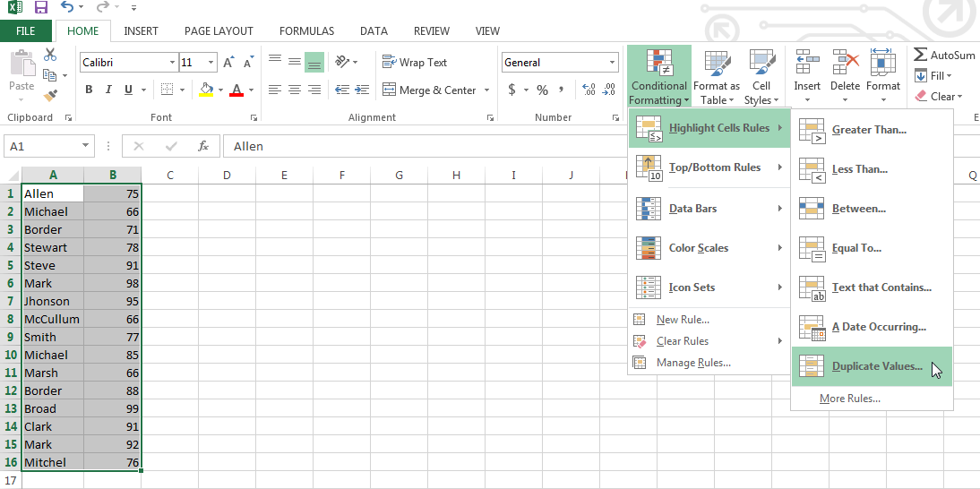Toggle Center horizontal alignment
Screen dimensions: 980x489
[295, 90]
